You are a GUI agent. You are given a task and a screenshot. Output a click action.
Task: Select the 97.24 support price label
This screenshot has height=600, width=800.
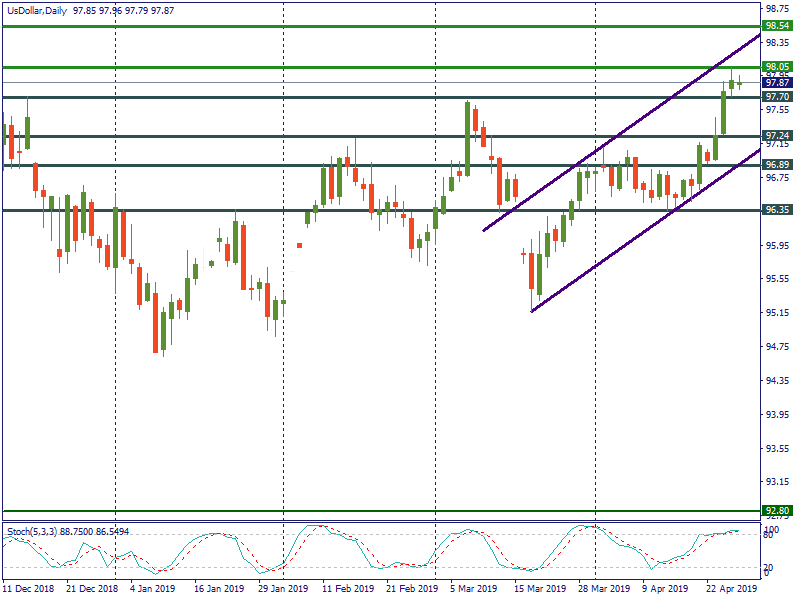777,135
